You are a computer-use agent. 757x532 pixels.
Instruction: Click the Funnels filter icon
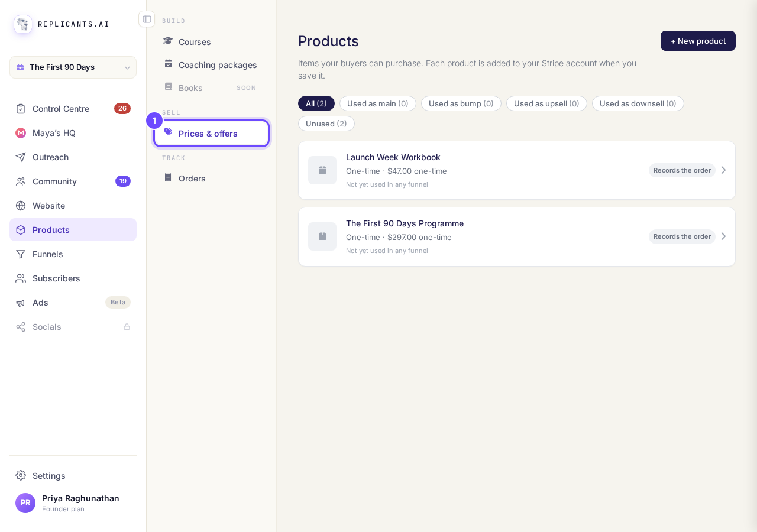click(21, 254)
